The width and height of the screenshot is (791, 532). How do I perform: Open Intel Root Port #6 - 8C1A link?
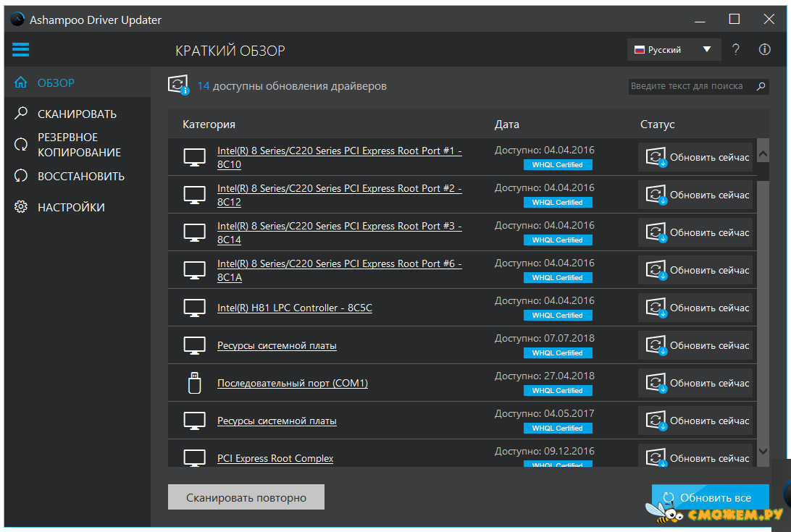coord(340,270)
